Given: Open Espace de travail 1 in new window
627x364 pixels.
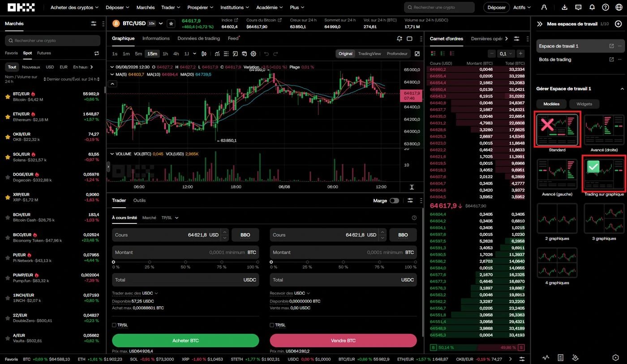Looking at the screenshot, I should pos(612,46).
